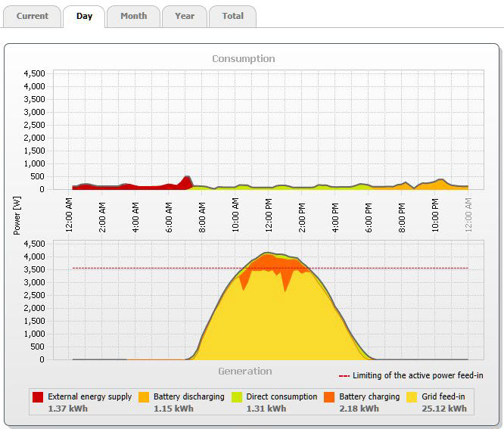Click the Consumption chart title

pos(244,58)
